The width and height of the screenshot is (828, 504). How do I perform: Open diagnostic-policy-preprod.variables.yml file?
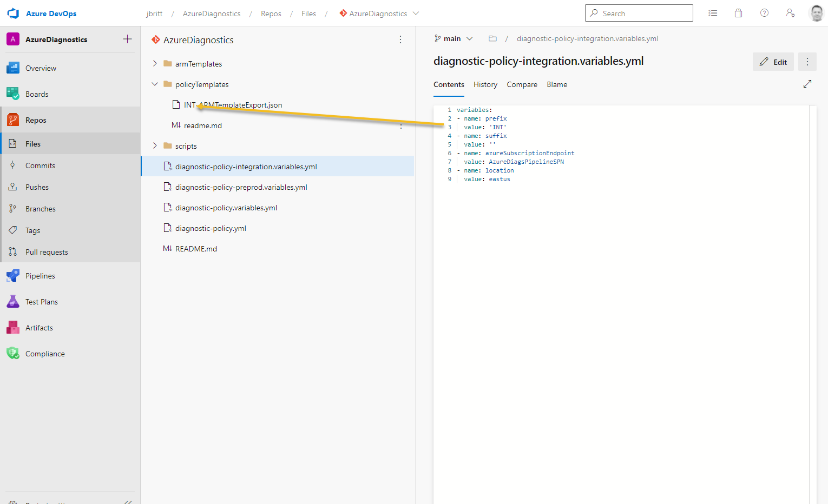tap(241, 187)
